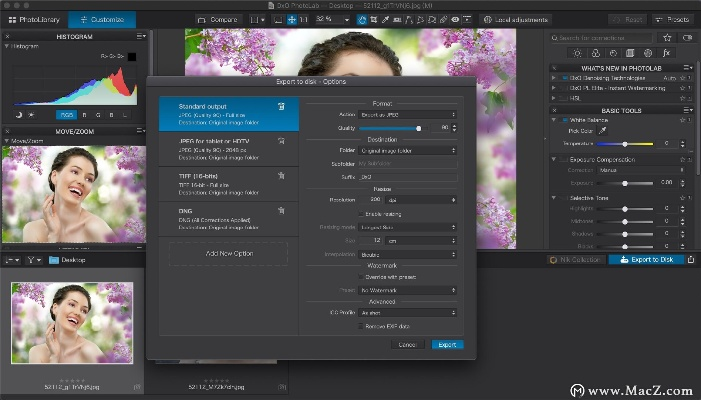
Task: Enable resizing checkbox in export dialog
Action: (x=362, y=213)
